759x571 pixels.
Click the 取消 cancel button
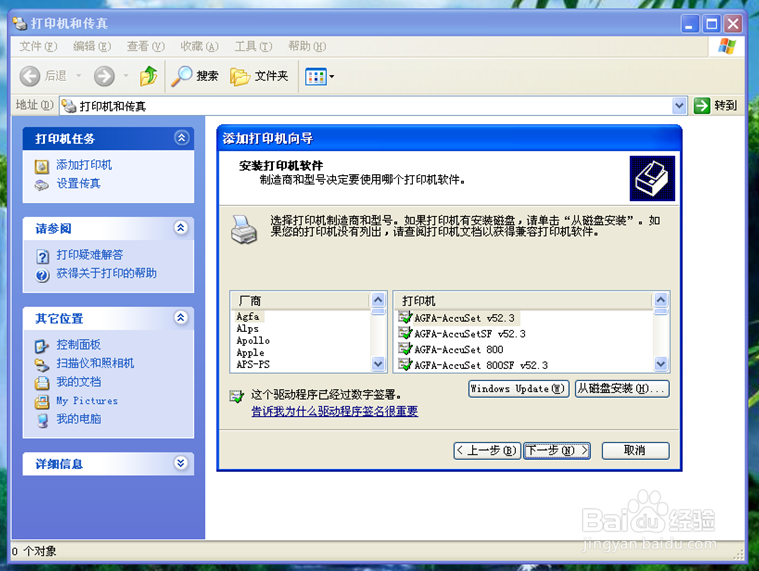pyautogui.click(x=635, y=451)
